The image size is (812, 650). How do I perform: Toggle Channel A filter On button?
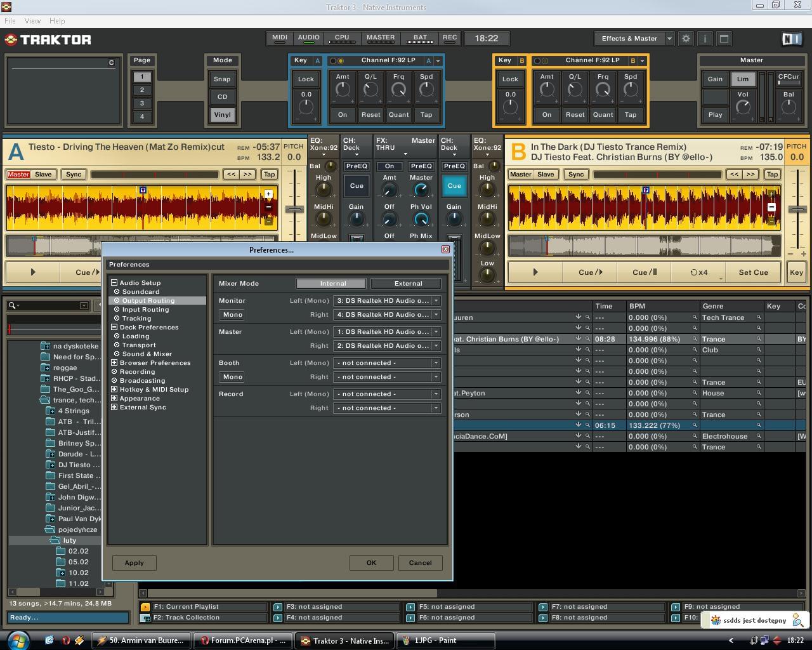point(343,115)
